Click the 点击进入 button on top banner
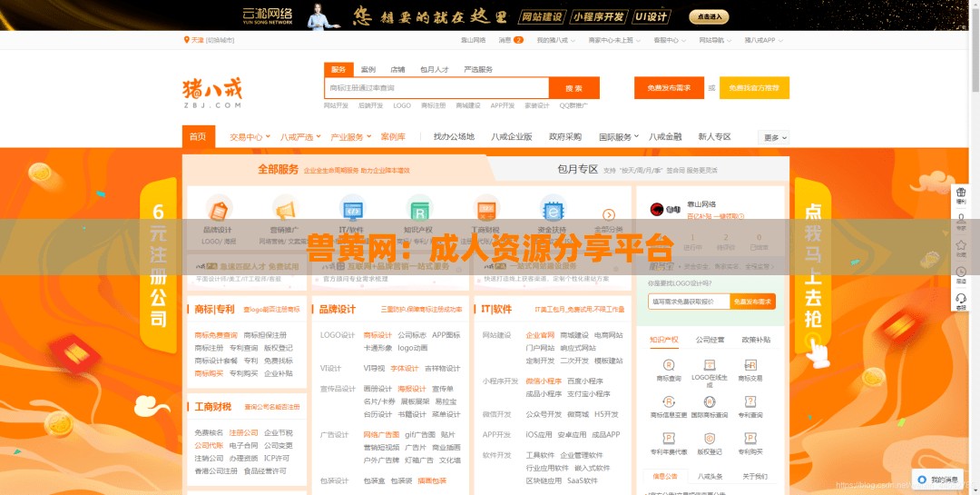The height and width of the screenshot is (495, 980). pyautogui.click(x=709, y=17)
